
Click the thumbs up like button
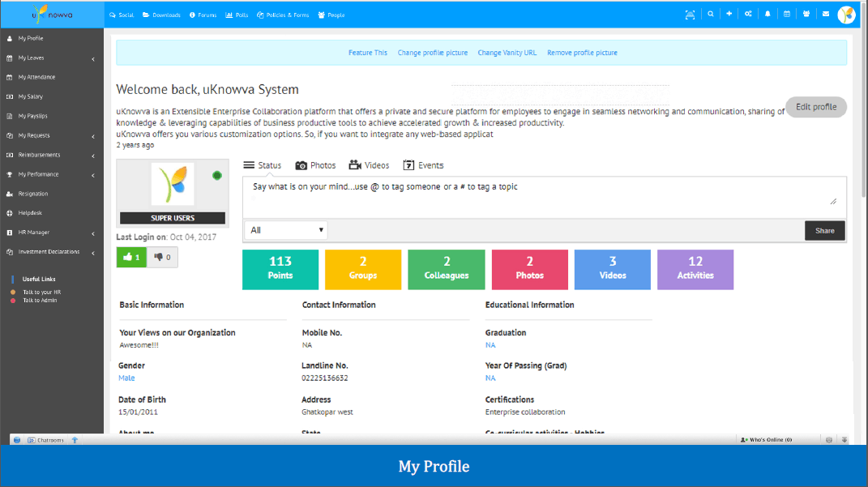131,258
